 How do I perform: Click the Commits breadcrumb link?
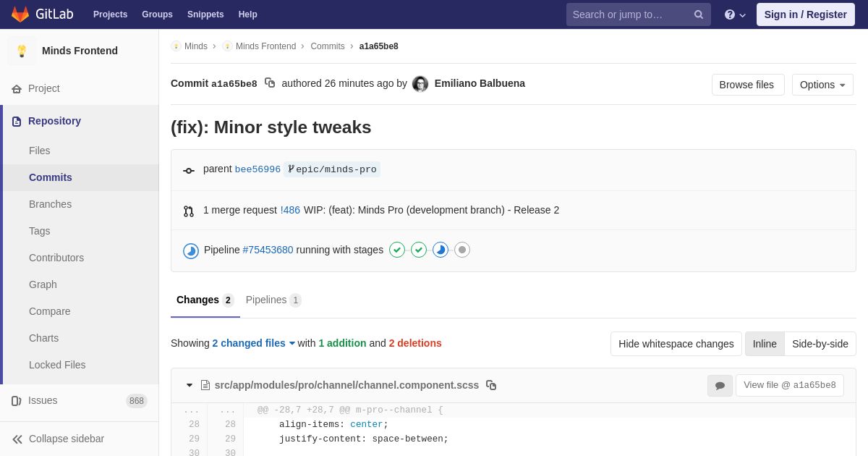tap(328, 46)
